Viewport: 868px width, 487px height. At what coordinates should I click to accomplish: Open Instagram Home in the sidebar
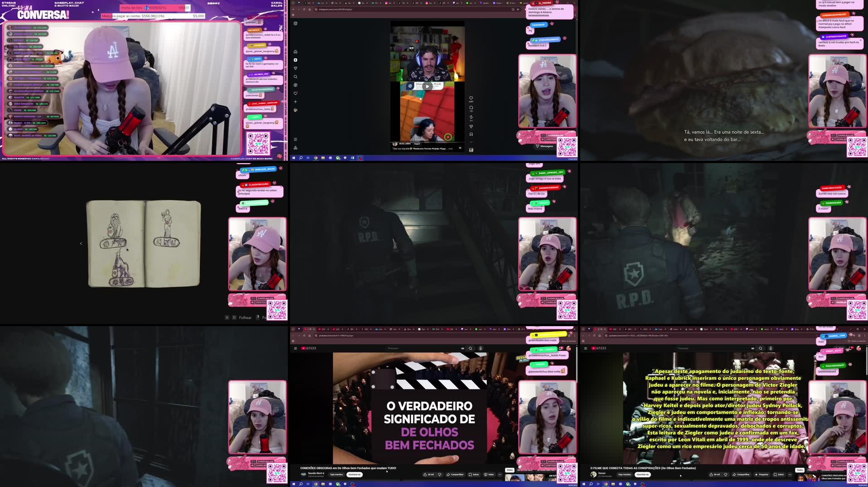[295, 52]
